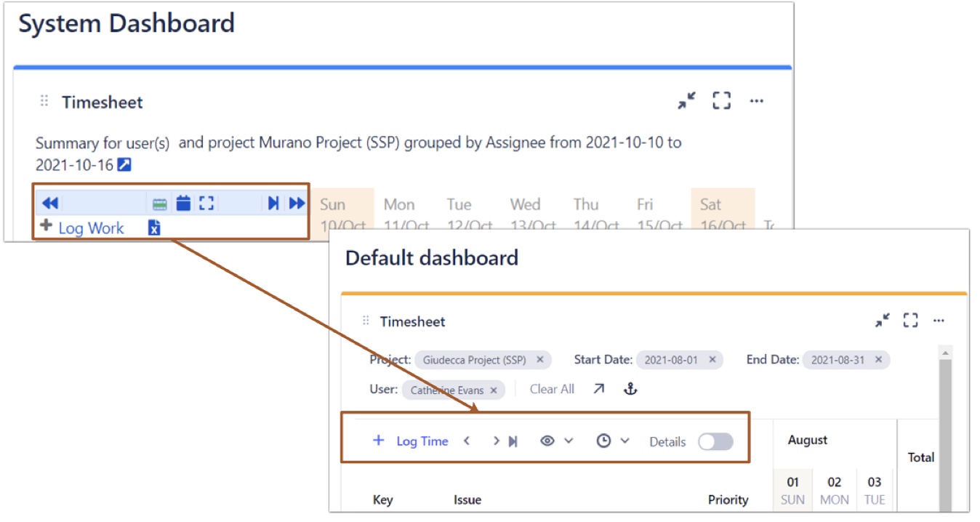
Task: Go to previous period with left chevron
Action: point(467,441)
